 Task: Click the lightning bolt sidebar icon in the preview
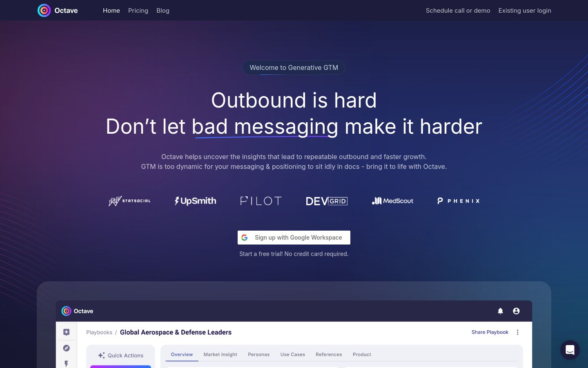coord(67,364)
